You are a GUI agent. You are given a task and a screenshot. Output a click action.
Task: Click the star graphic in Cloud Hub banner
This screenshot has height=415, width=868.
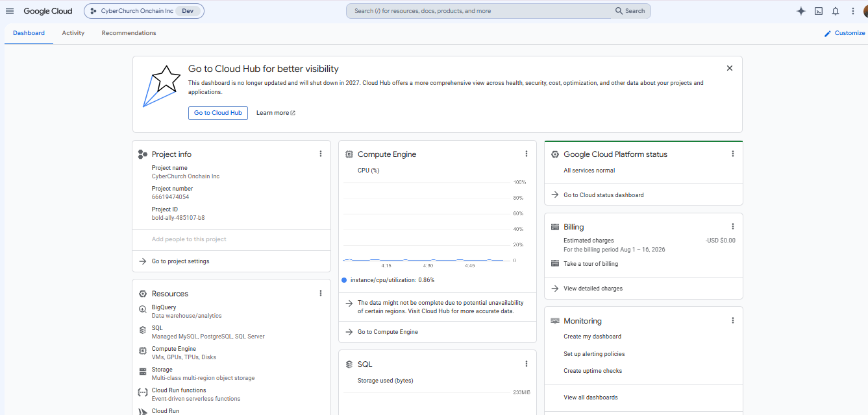(162, 86)
